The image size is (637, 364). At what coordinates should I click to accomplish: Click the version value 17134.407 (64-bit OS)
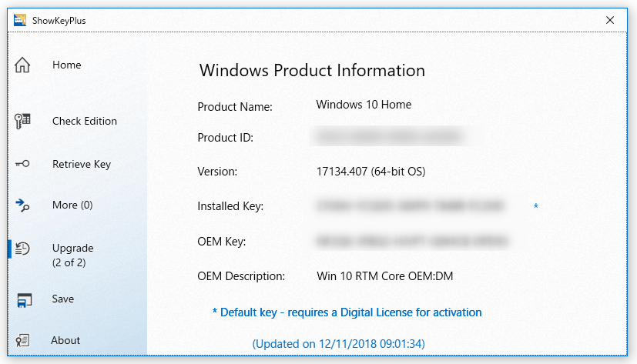371,172
